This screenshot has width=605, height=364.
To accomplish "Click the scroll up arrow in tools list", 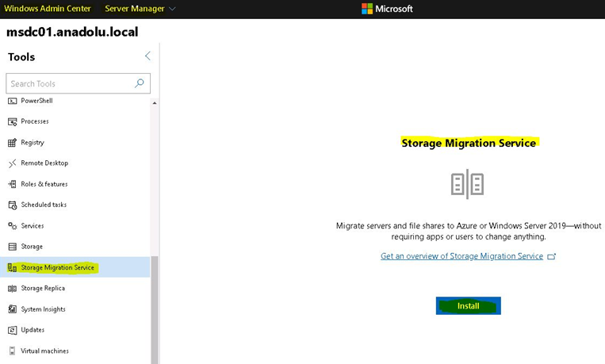I will click(x=155, y=103).
